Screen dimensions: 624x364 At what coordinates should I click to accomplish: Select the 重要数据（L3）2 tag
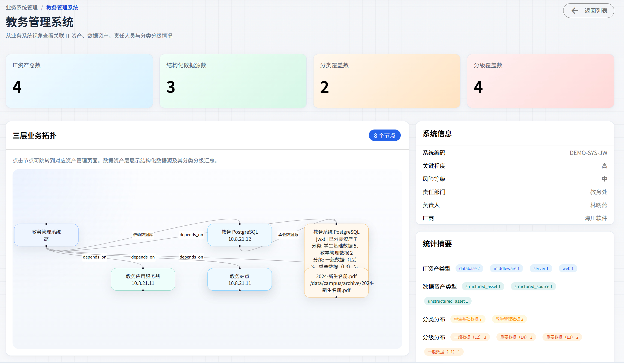(x=562, y=337)
